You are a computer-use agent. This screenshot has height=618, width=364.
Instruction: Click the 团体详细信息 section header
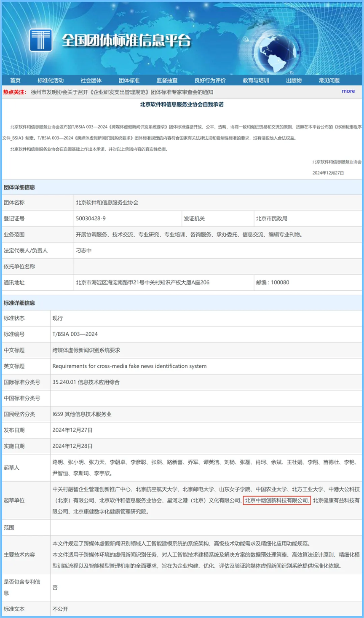coord(19,187)
